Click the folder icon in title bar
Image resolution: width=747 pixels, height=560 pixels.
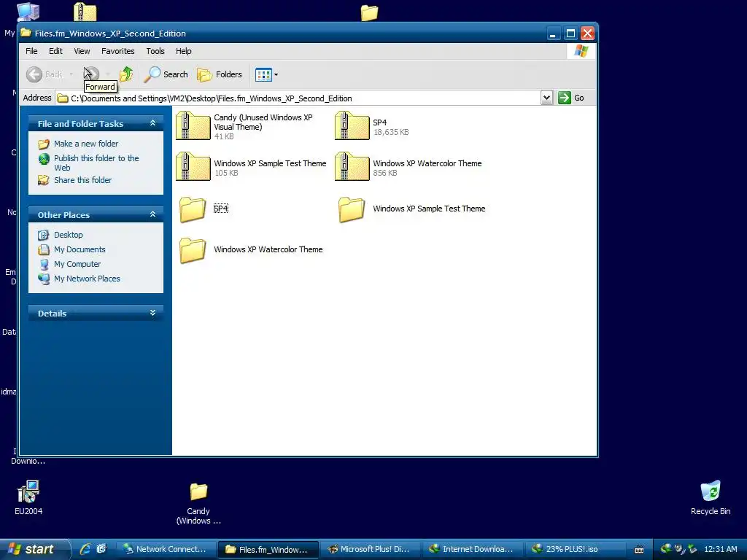26,33
